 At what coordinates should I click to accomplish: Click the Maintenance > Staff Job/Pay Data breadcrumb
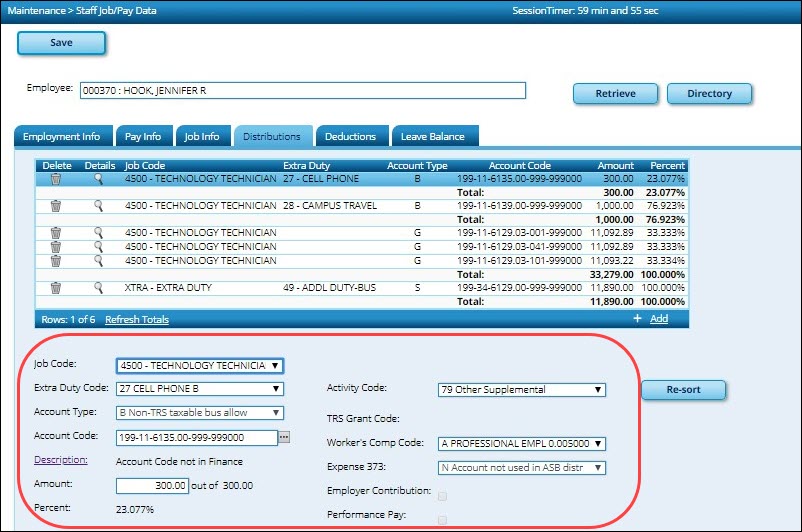tap(82, 11)
